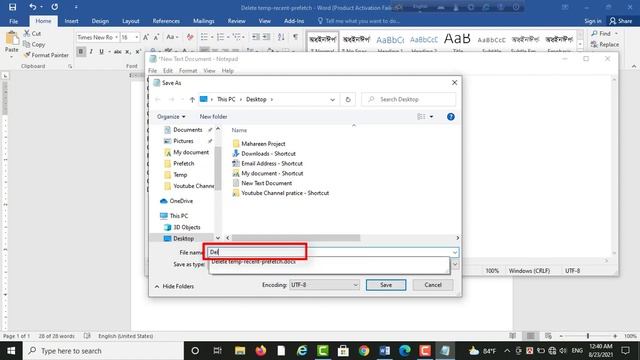640x360 pixels.
Task: Click the Numbering list icon
Action: pos(221,37)
